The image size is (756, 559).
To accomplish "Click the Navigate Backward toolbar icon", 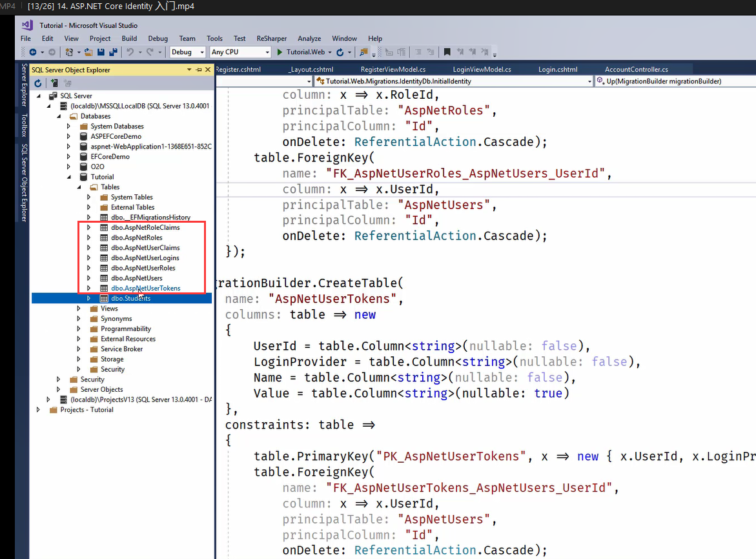I will pos(33,52).
